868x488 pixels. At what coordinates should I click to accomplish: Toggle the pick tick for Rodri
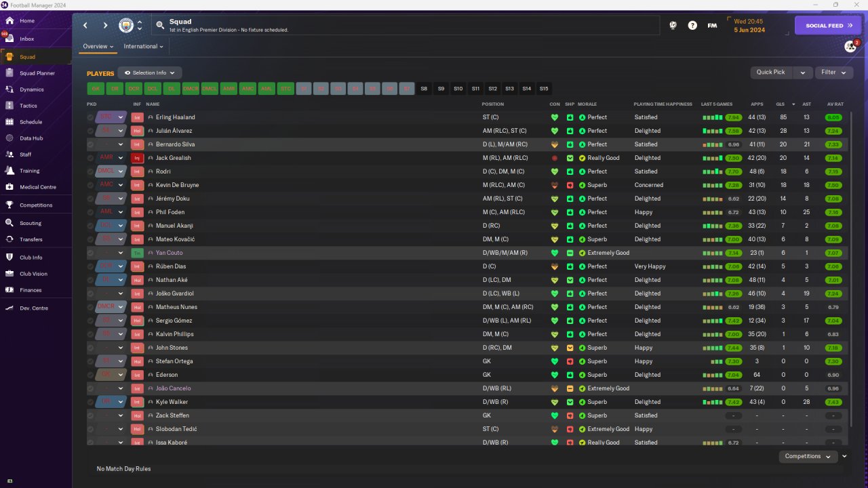[x=90, y=171]
